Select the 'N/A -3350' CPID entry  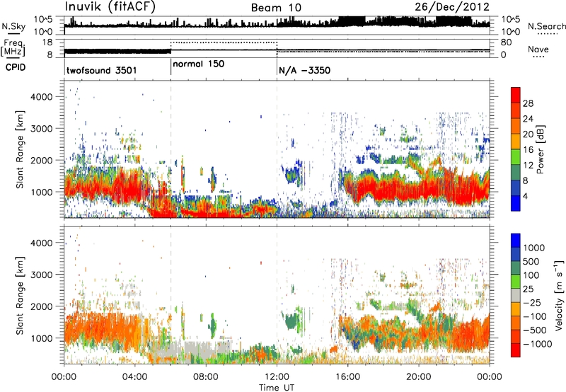[x=304, y=70]
